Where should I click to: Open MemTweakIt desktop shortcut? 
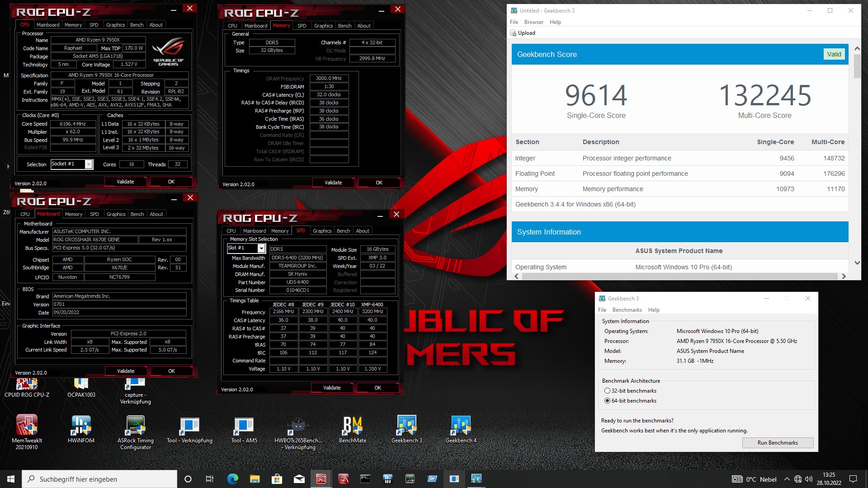coord(27,432)
